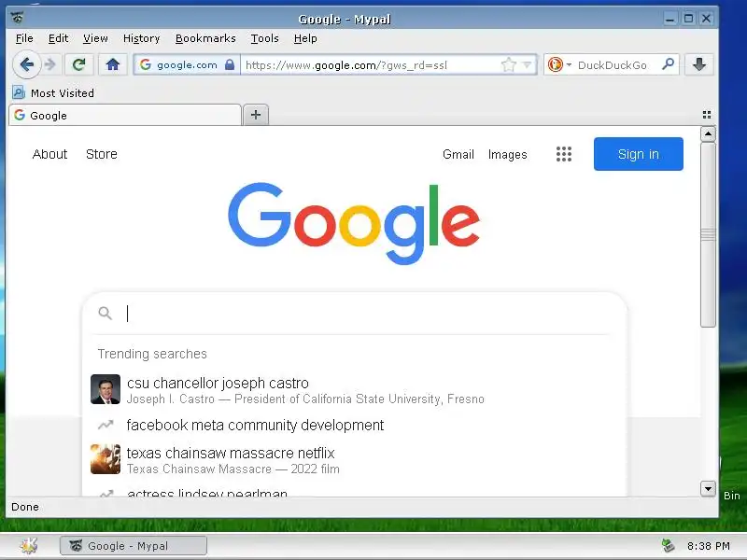747x560 pixels.
Task: Open the start menu icon on taskbar
Action: (x=29, y=546)
